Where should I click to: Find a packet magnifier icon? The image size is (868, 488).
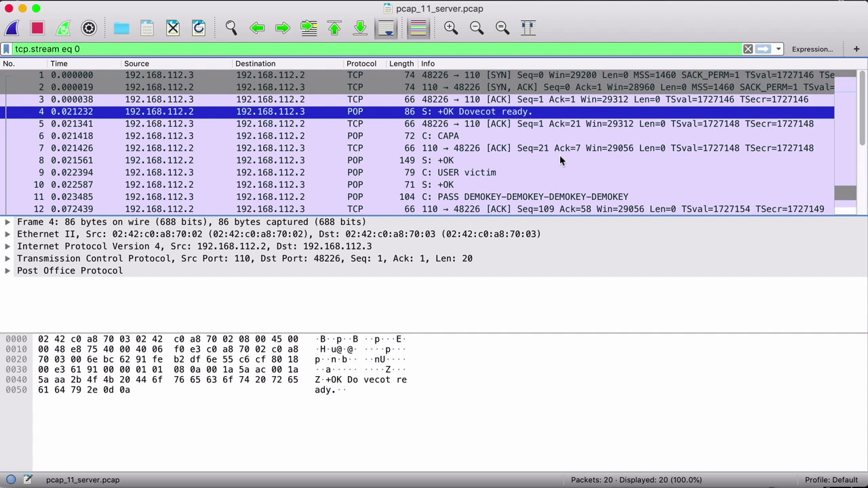pyautogui.click(x=231, y=28)
